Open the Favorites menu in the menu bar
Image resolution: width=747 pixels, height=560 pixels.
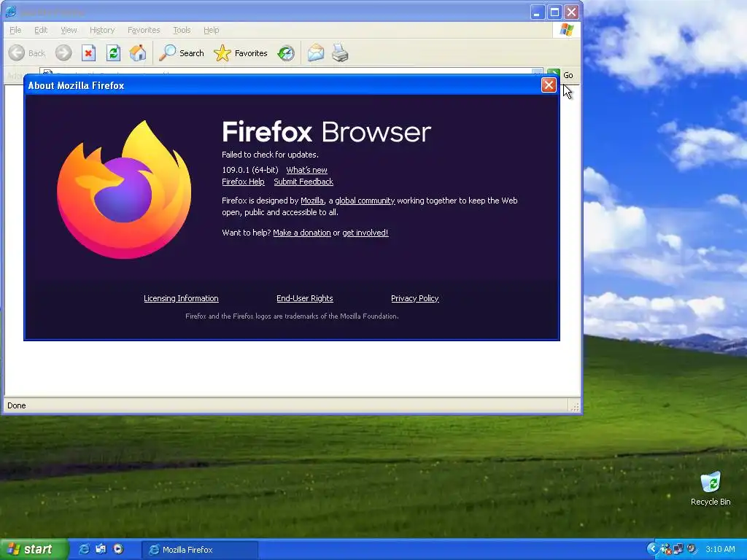(144, 30)
